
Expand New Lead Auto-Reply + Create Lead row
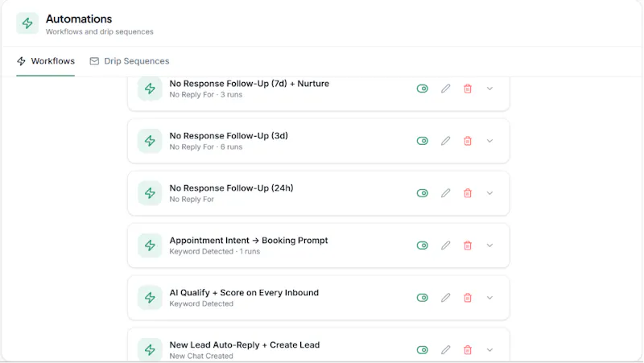pos(489,350)
